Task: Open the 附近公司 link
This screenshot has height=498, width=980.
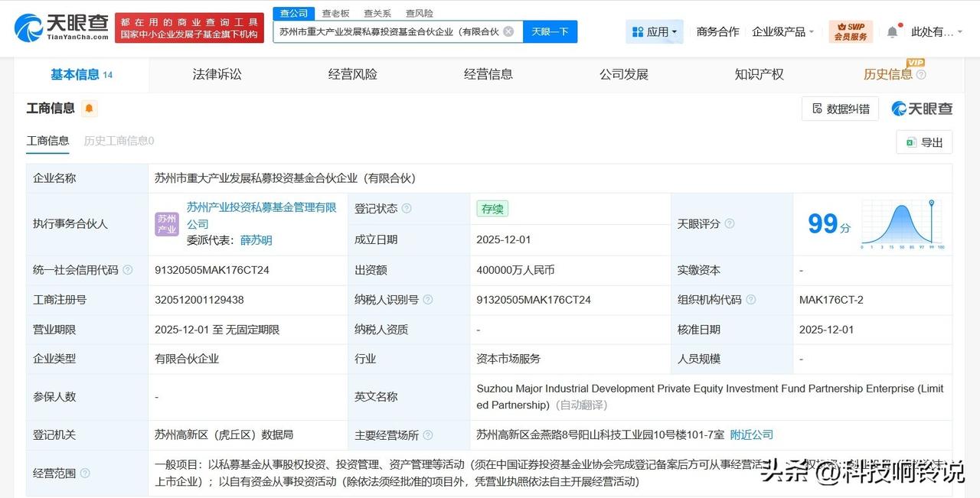Action: pos(751,435)
